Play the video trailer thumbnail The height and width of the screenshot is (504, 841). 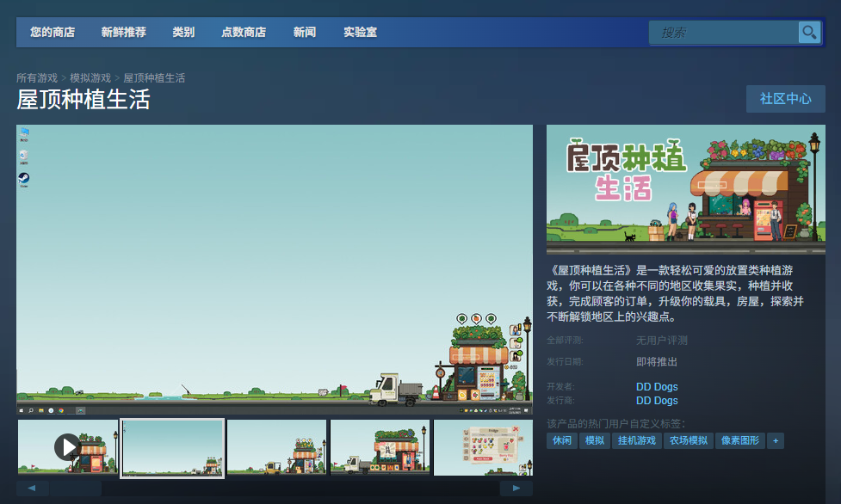tap(67, 446)
